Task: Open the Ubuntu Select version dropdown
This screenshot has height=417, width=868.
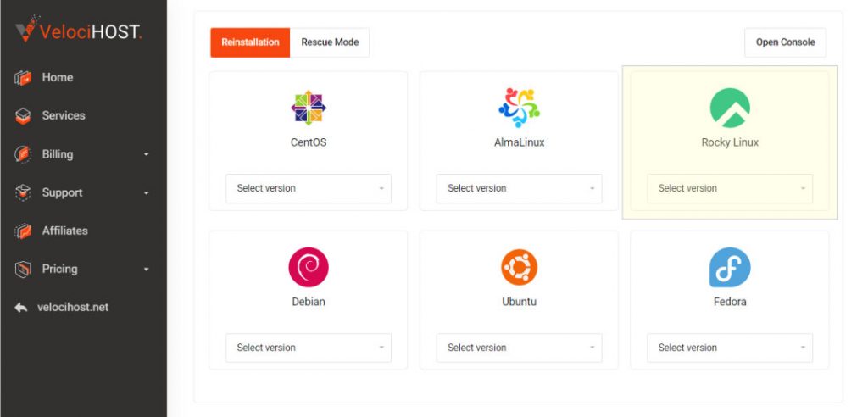Action: 519,347
